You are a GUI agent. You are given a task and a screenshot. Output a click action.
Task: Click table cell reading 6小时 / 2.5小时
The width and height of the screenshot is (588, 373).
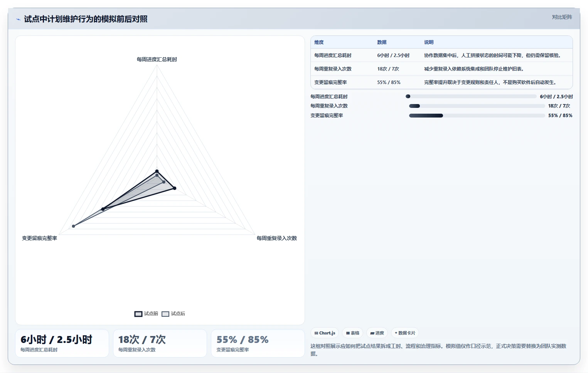(393, 55)
